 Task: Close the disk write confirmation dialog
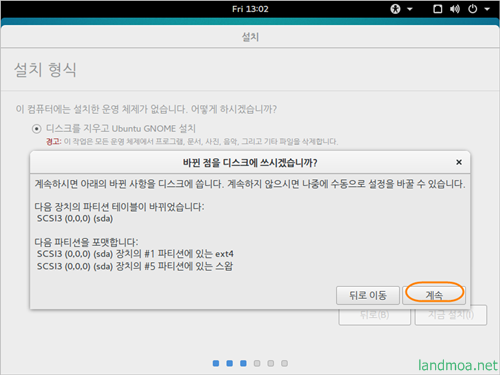click(459, 162)
